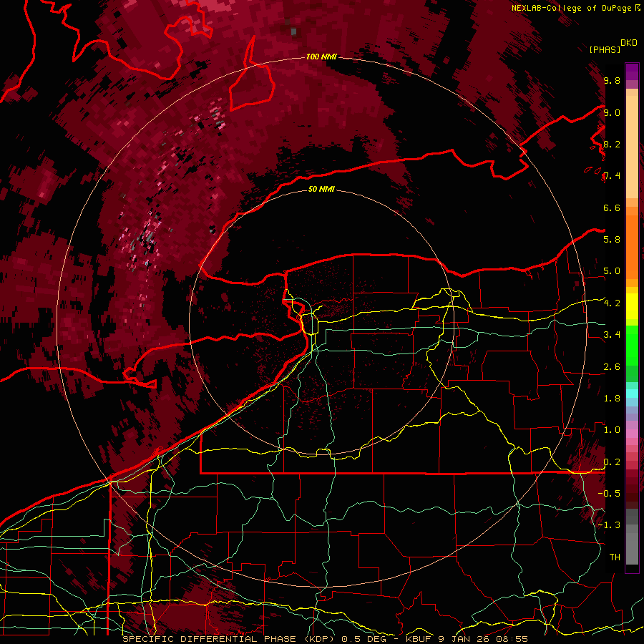
Task: Click the 3.4 scale value
Action: [x=612, y=334]
